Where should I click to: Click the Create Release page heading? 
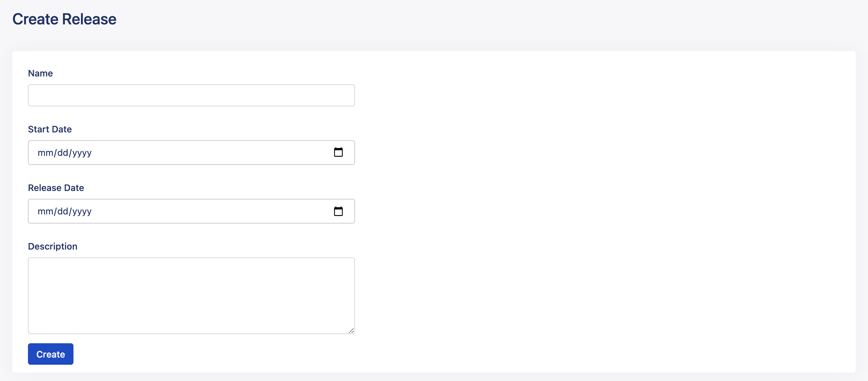coord(64,19)
